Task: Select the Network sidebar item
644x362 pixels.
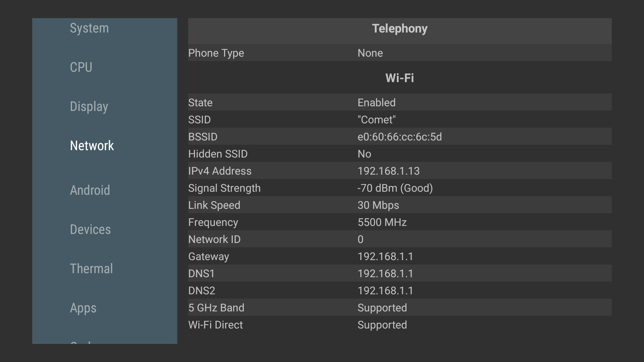Action: click(x=92, y=146)
